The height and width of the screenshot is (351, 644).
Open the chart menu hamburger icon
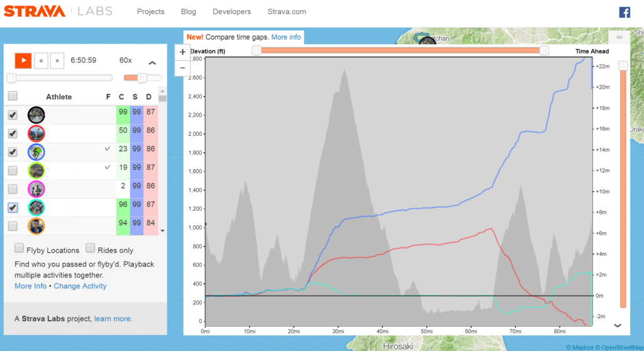(x=619, y=37)
